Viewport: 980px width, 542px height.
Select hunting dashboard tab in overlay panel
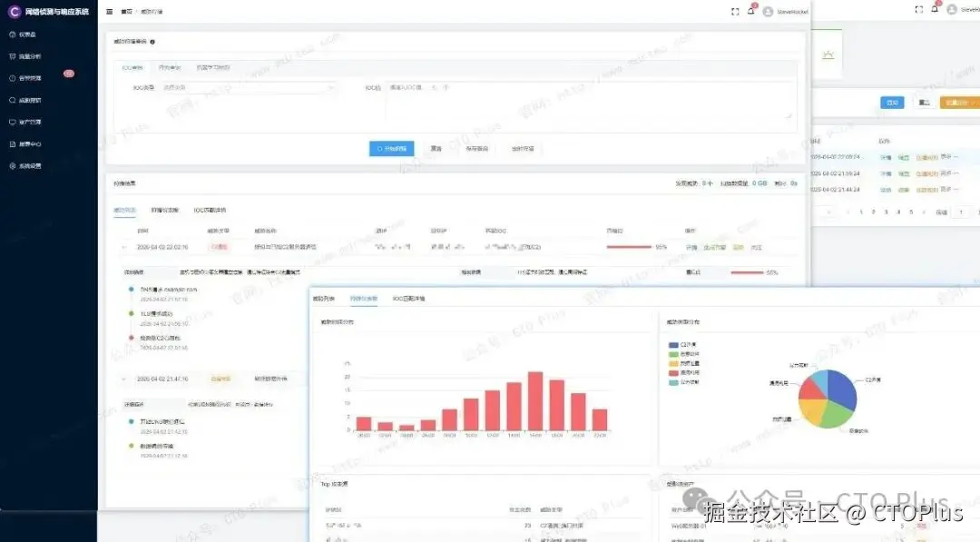coord(364,299)
